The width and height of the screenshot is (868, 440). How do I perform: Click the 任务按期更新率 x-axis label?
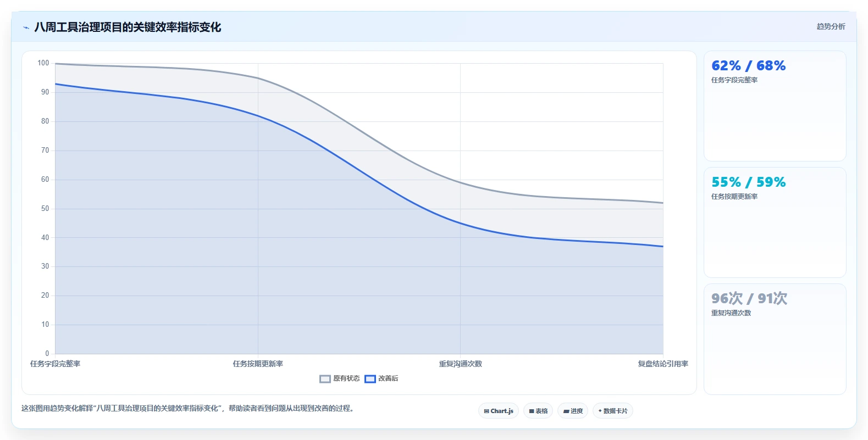coord(258,364)
